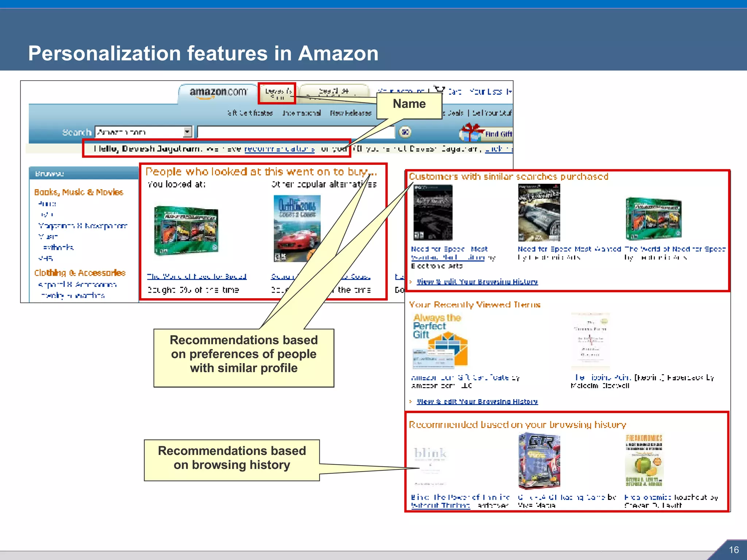
Task: Select Books, Music & Movies category
Action: pyautogui.click(x=79, y=192)
